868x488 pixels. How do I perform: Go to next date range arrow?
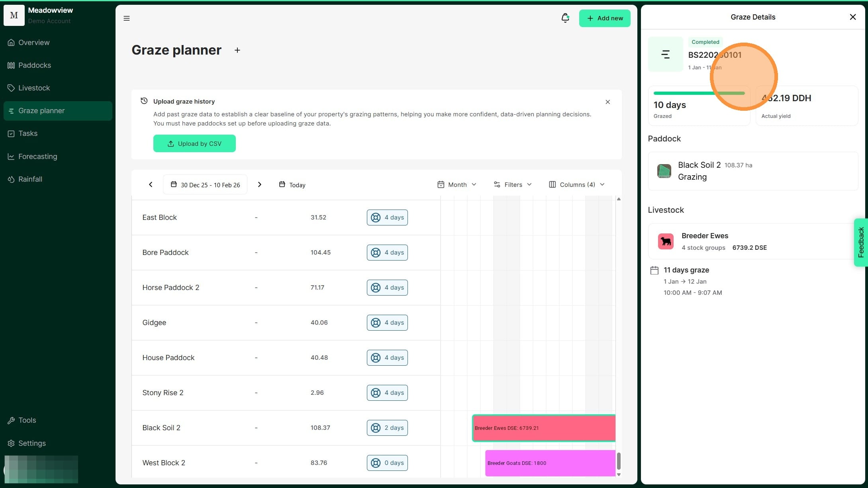[259, 184]
